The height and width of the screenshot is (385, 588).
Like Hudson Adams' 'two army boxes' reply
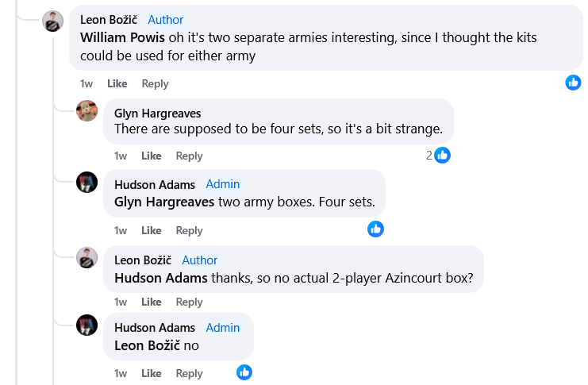151,230
